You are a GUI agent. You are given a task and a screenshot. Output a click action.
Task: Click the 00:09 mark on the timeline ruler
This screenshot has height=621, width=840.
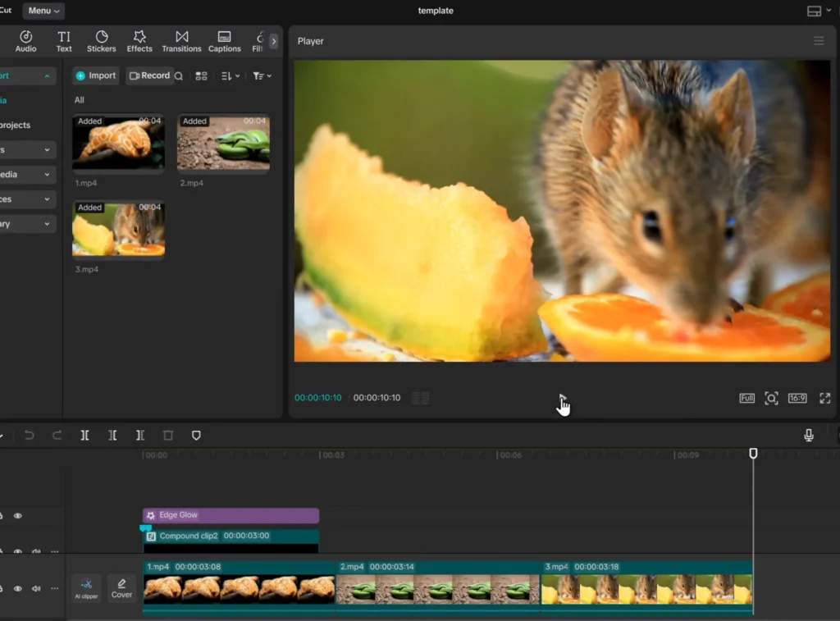687,455
